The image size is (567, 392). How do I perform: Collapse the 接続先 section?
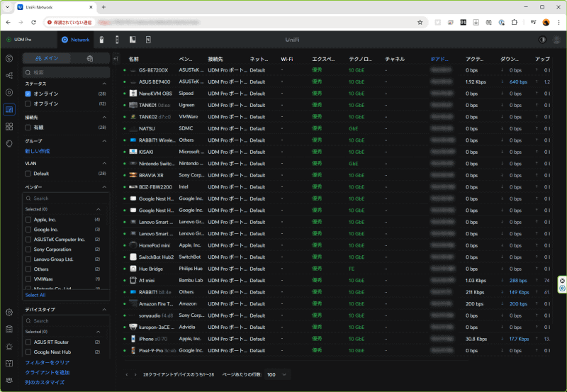tap(104, 117)
